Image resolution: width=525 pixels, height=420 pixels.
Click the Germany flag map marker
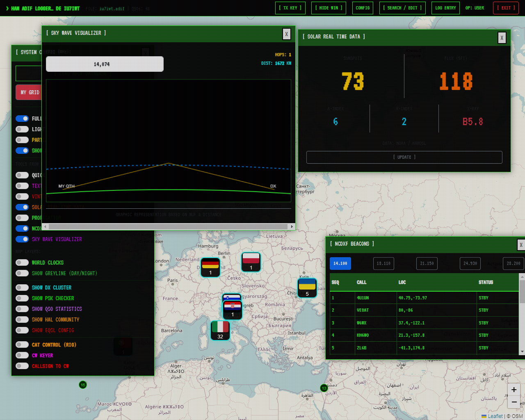(210, 267)
